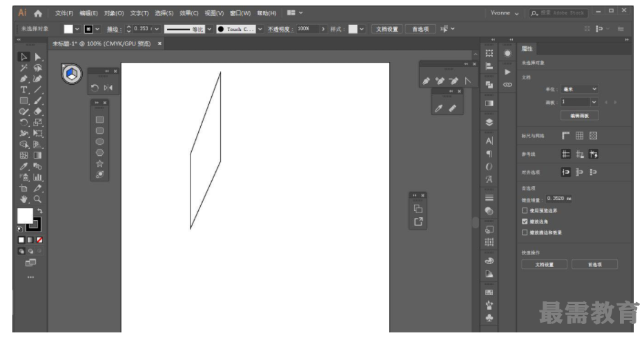Open the Links chain panel icon
Screen dimensions: 644x340
point(508,85)
